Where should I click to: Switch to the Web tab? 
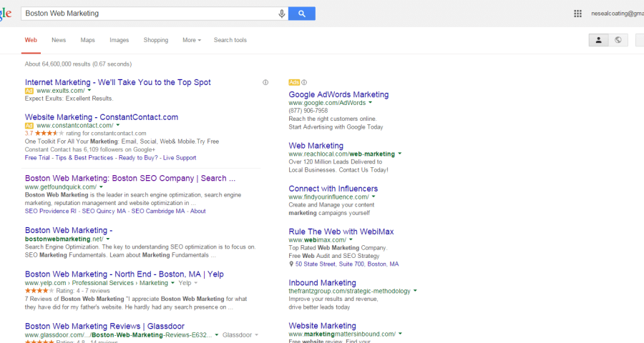tap(31, 40)
